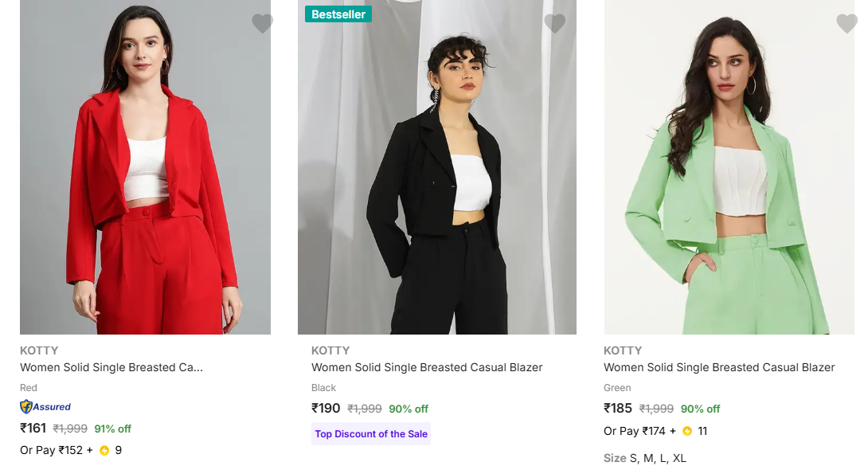
Task: Open the truncated red blazer title link
Action: (111, 367)
